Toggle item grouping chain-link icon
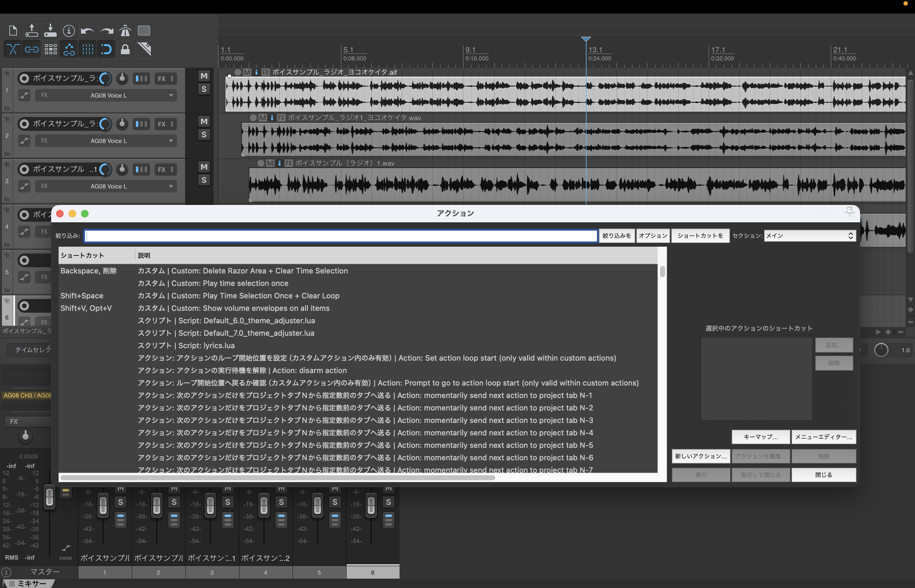Image resolution: width=915 pixels, height=588 pixels. pos(32,49)
